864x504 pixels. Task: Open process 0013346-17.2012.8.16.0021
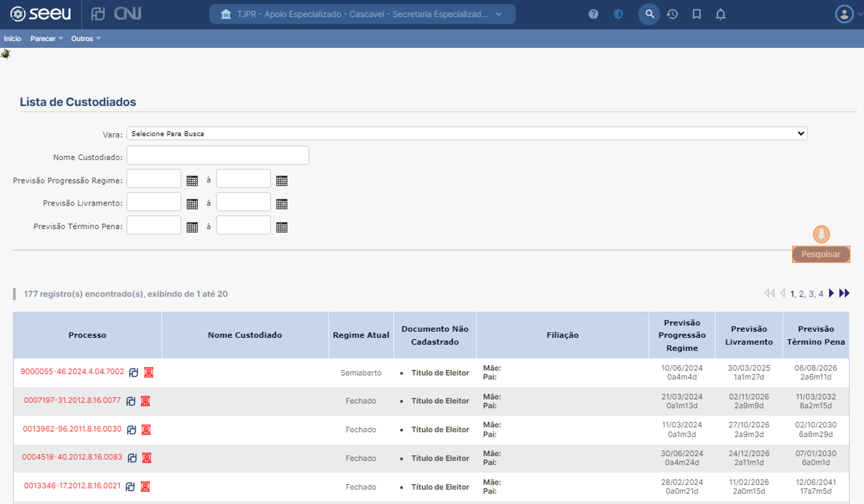coord(72,486)
